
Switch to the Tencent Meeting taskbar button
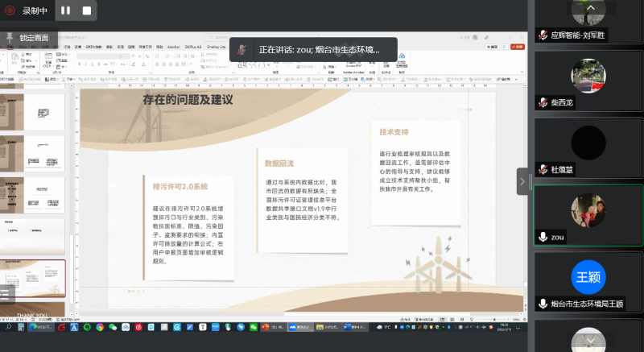tap(299, 327)
